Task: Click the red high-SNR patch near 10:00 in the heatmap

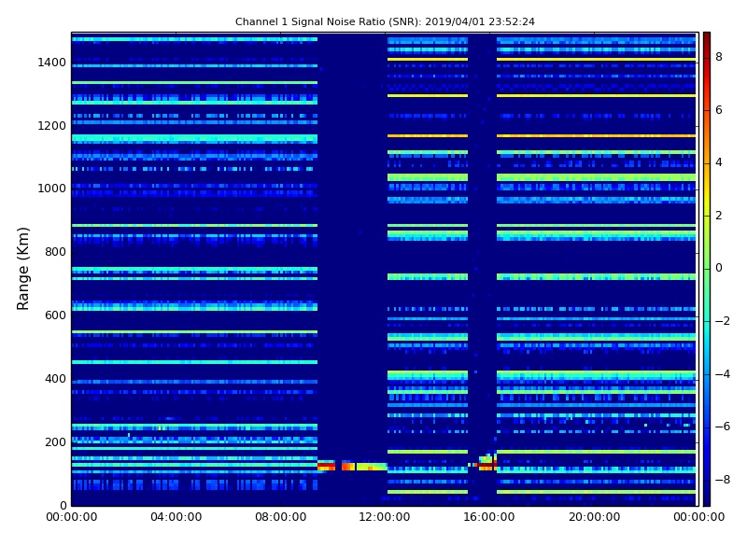Action: [326, 466]
